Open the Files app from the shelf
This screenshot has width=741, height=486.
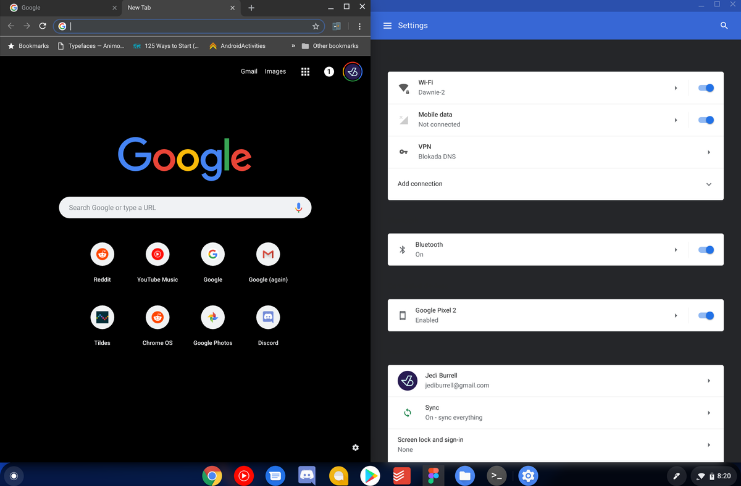coord(465,476)
